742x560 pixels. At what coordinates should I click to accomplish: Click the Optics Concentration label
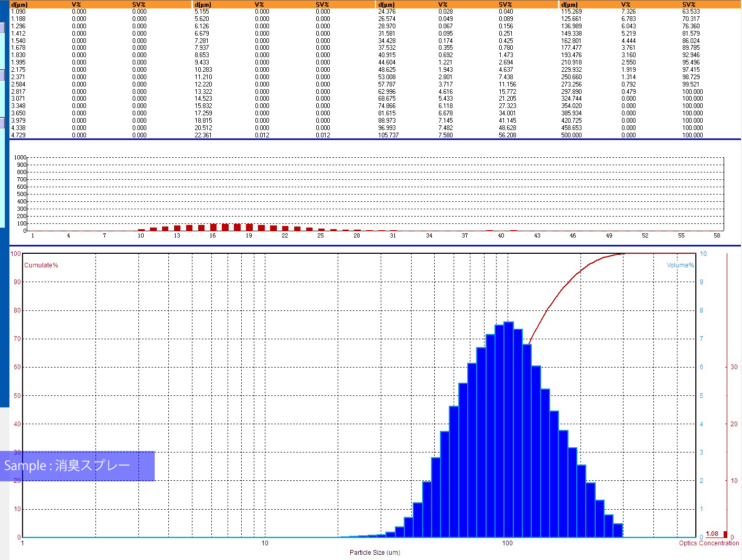click(709, 543)
